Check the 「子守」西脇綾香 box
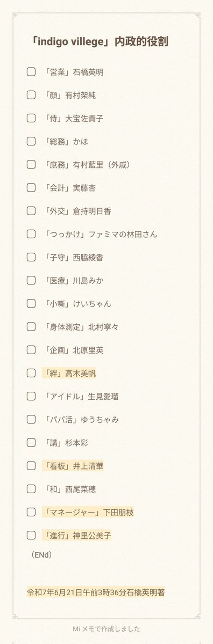This screenshot has width=213, height=644. coord(31,257)
